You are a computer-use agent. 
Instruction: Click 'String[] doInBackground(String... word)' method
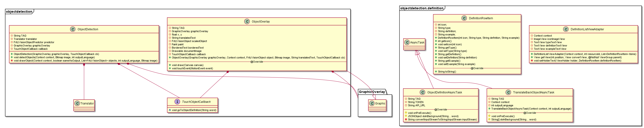pyautogui.click(x=514, y=119)
